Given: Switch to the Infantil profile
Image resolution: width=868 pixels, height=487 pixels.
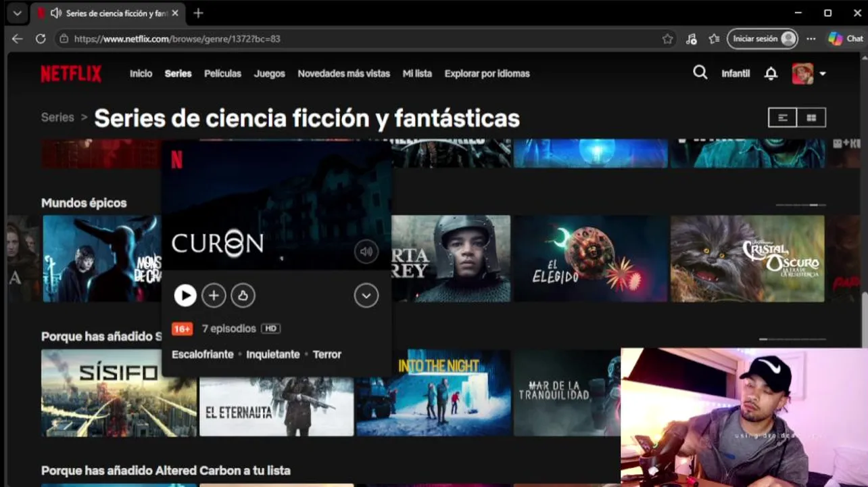Looking at the screenshot, I should [x=736, y=74].
